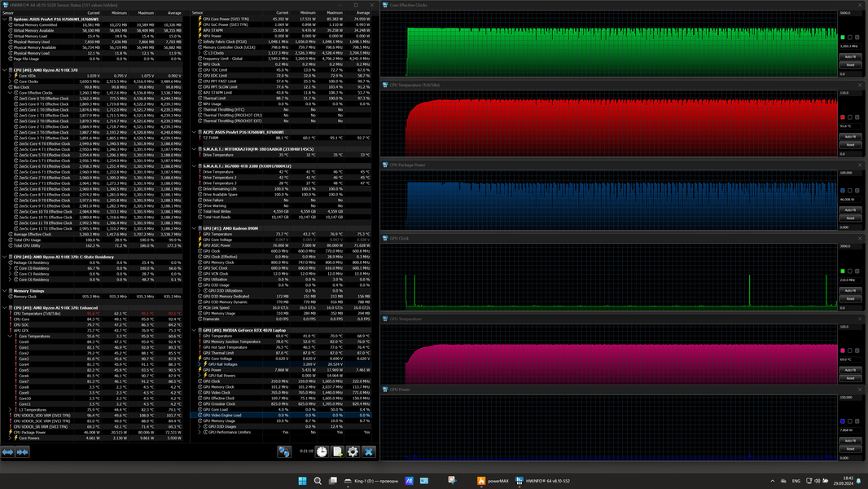The width and height of the screenshot is (868, 489).
Task: Select the GPU Video Engine Load row
Action: (281, 415)
